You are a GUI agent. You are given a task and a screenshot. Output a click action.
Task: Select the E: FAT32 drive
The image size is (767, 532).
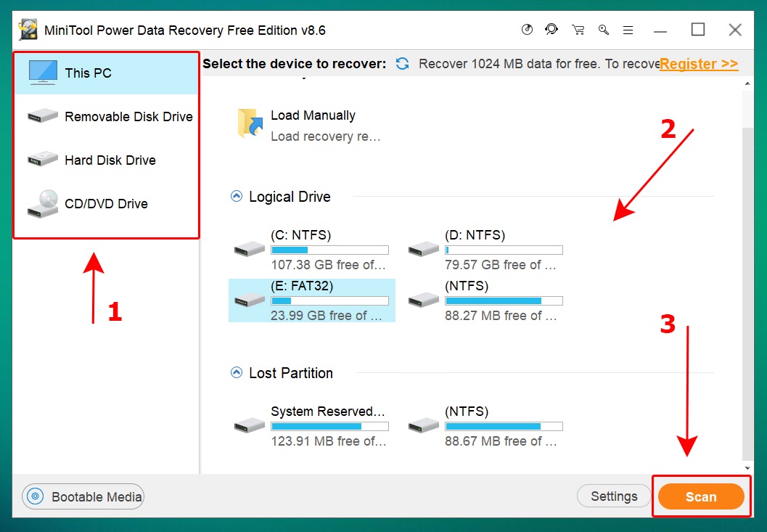click(311, 300)
